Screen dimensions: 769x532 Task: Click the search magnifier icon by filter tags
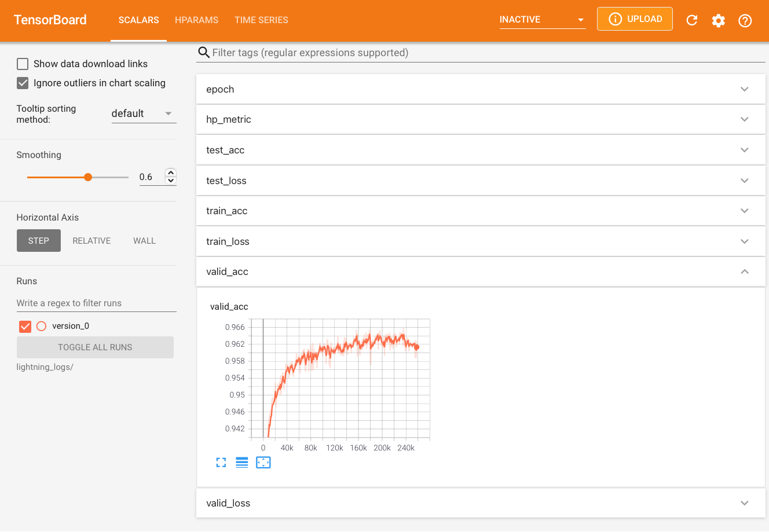point(204,53)
